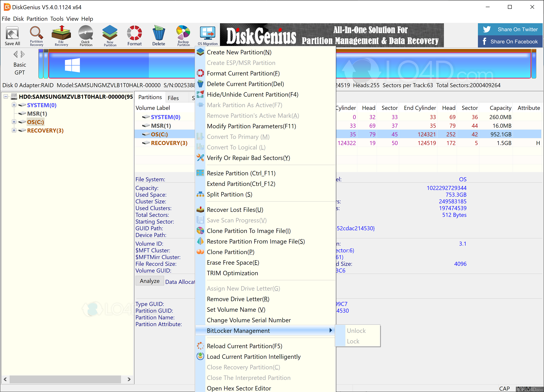Start the OS Migration tool

[x=208, y=36]
